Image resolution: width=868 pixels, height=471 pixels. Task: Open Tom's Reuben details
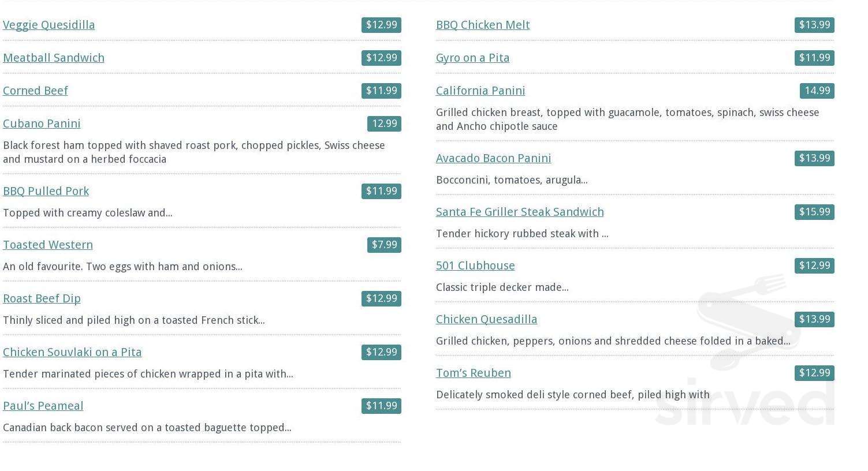pyautogui.click(x=474, y=373)
